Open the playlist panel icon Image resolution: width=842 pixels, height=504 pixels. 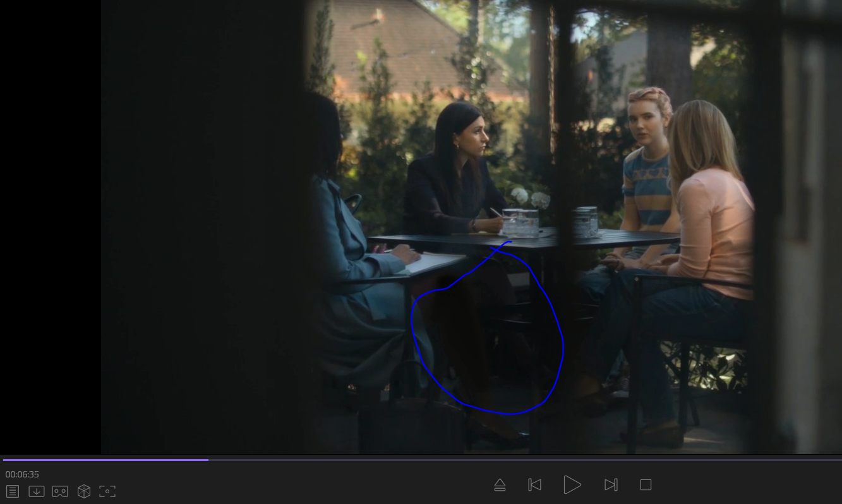pyautogui.click(x=12, y=491)
